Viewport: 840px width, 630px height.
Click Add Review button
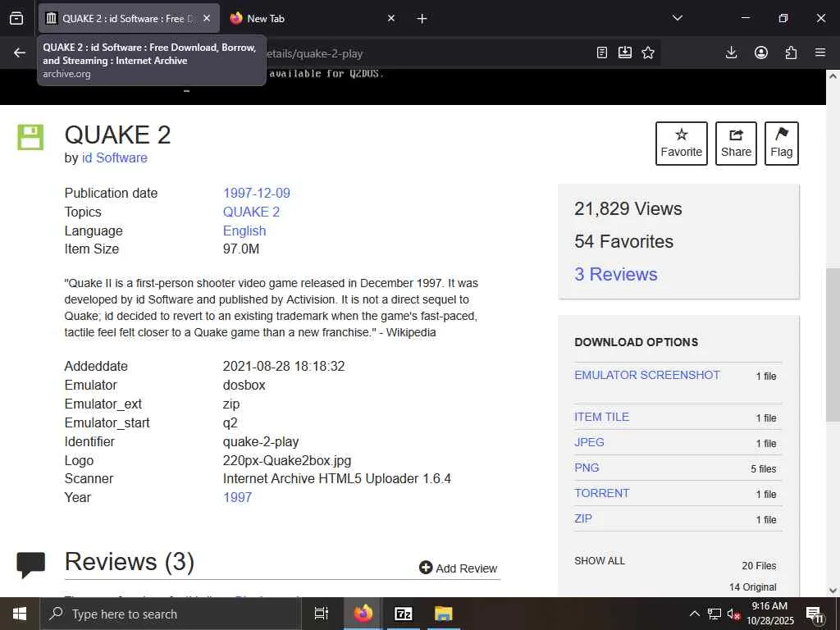pos(458,568)
